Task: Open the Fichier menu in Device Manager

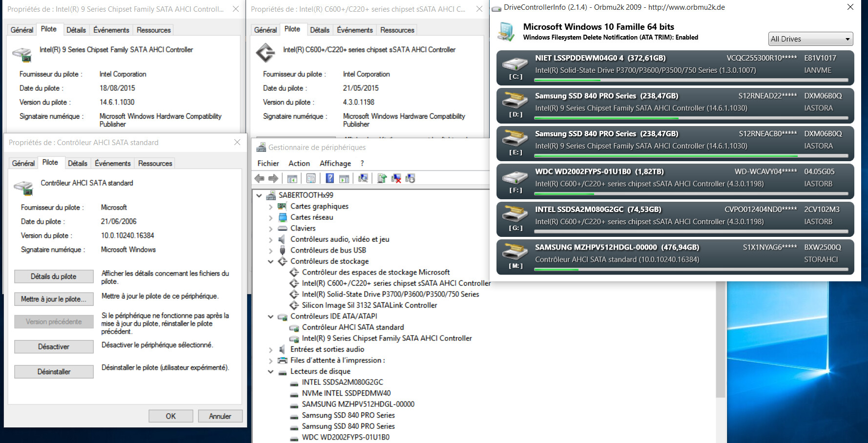Action: [268, 163]
